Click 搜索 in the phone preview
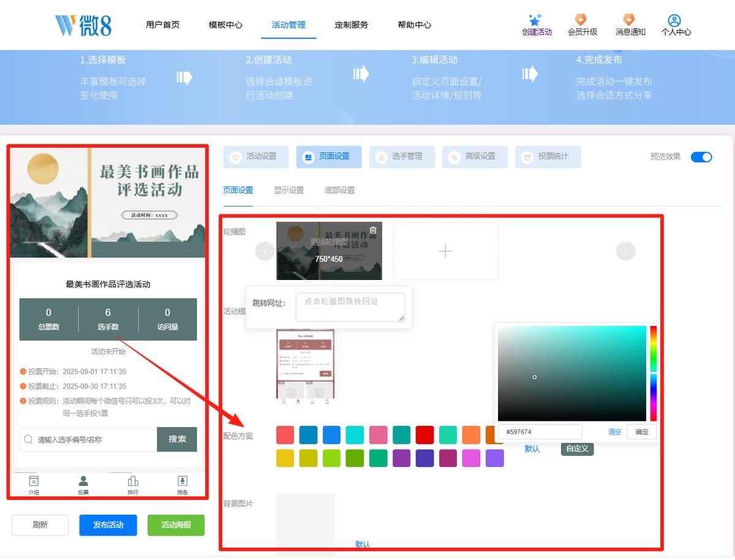The image size is (735, 560). tap(177, 439)
